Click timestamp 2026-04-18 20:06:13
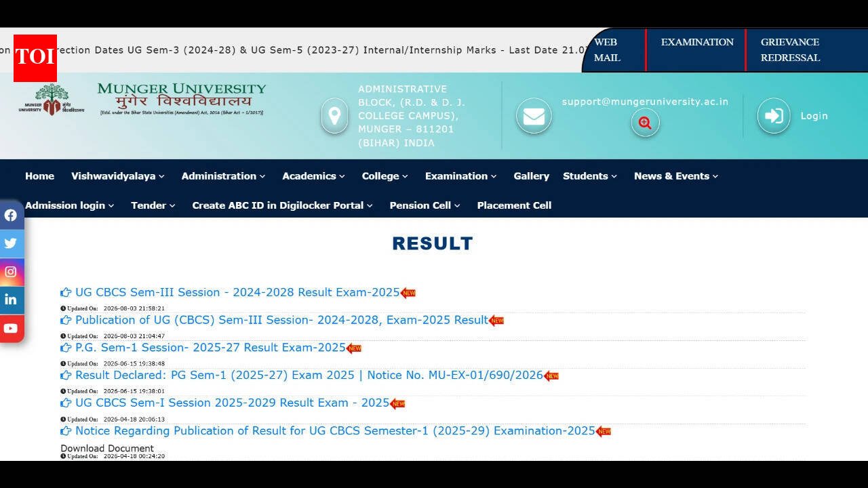 [x=134, y=420]
